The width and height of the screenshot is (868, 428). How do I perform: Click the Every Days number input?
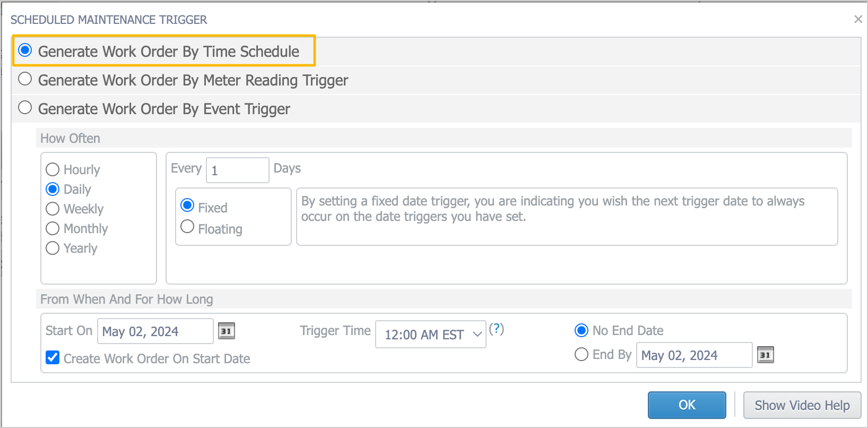tap(237, 170)
